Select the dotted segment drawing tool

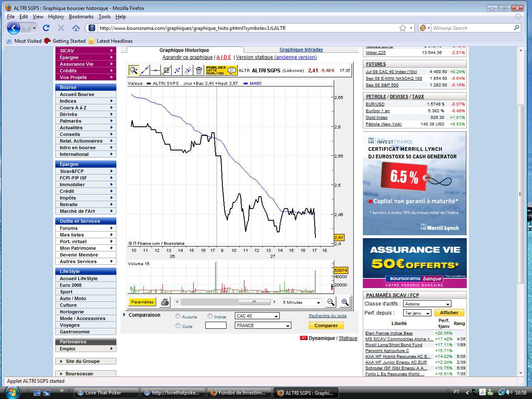click(177, 70)
